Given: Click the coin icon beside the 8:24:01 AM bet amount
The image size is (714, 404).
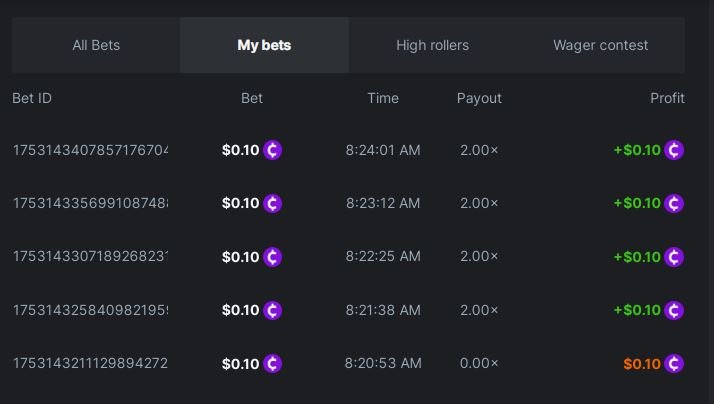Looking at the screenshot, I should [273, 150].
